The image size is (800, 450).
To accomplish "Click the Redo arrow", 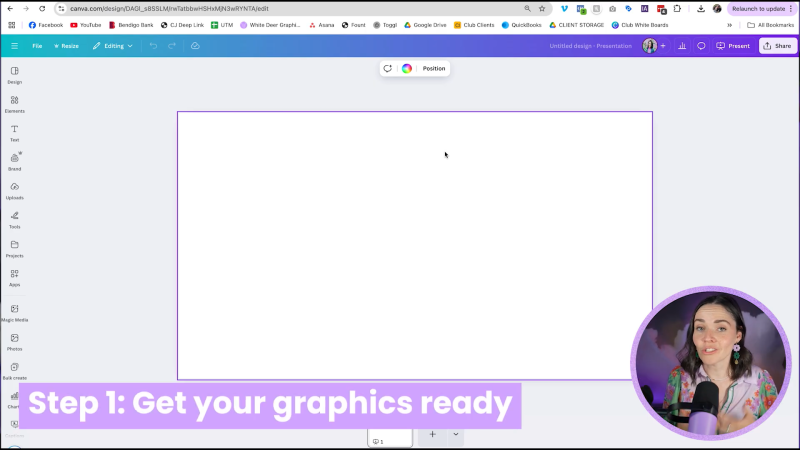I will [x=172, y=46].
